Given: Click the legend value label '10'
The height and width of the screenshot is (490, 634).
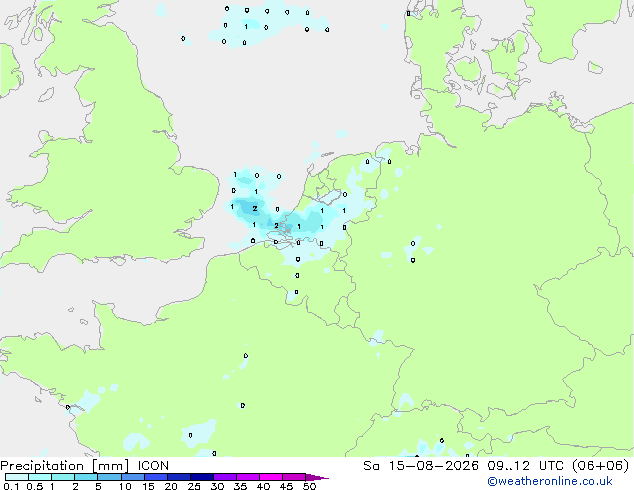Looking at the screenshot, I should pos(125,486).
